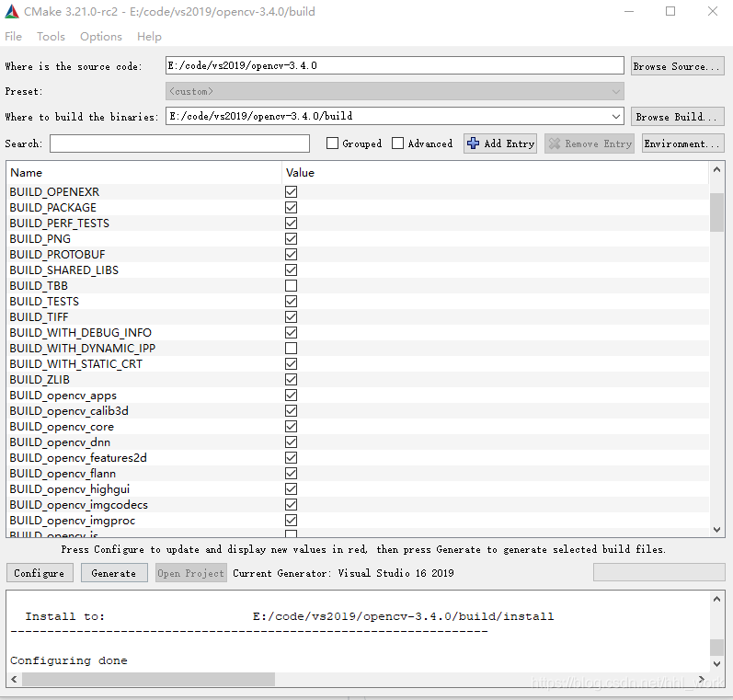Select the BUILD_WITH_DEBUG_INFO row name

pyautogui.click(x=80, y=332)
